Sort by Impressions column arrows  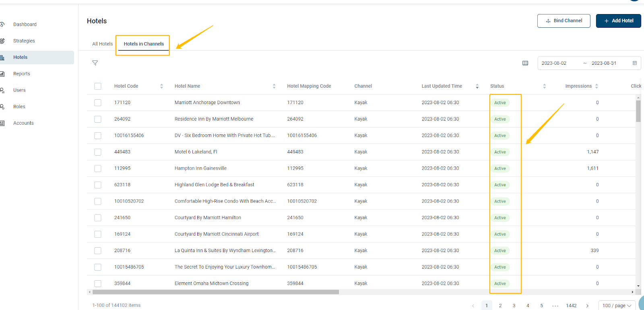pyautogui.click(x=597, y=86)
